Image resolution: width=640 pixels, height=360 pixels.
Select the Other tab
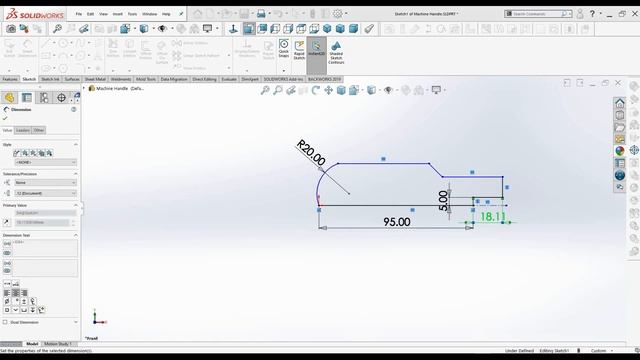39,130
